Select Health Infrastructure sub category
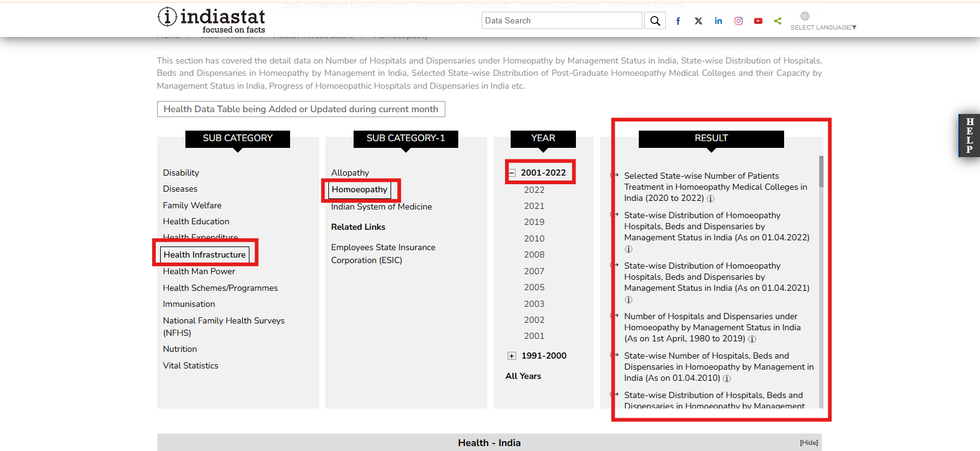 pos(205,254)
